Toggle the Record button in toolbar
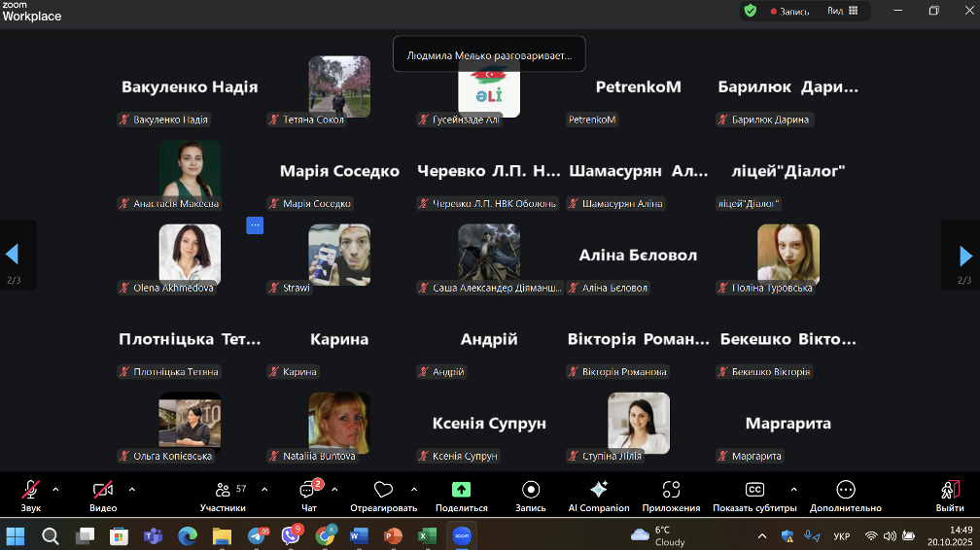The width and height of the screenshot is (980, 550). click(x=531, y=490)
